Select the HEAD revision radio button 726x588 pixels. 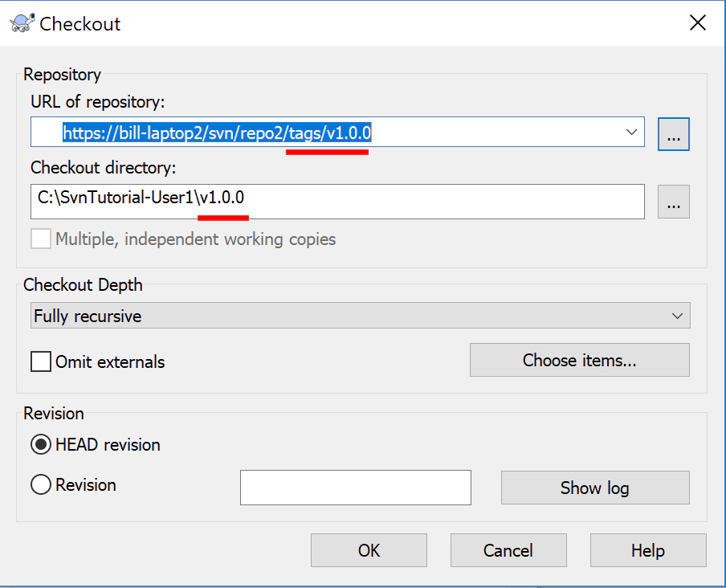[40, 444]
